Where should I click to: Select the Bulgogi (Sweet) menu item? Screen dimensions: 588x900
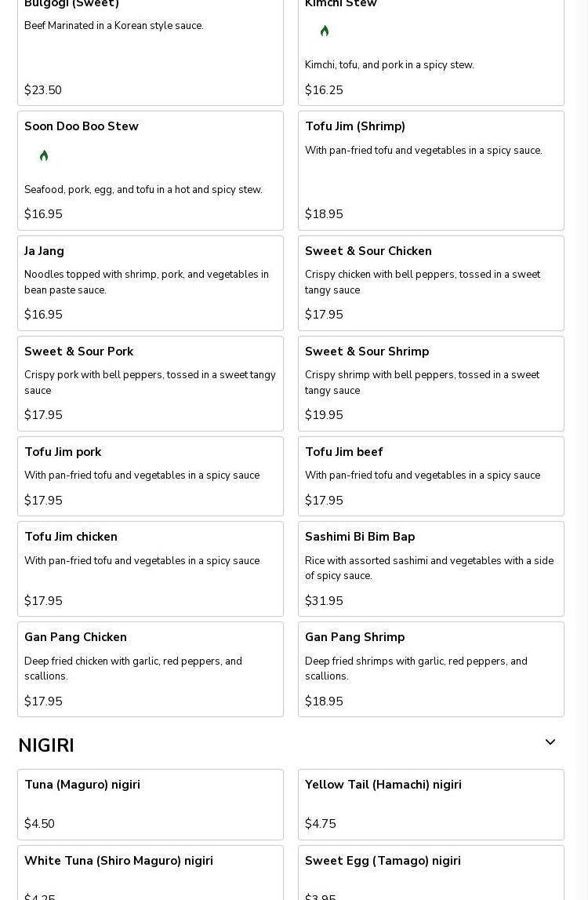pyautogui.click(x=151, y=47)
